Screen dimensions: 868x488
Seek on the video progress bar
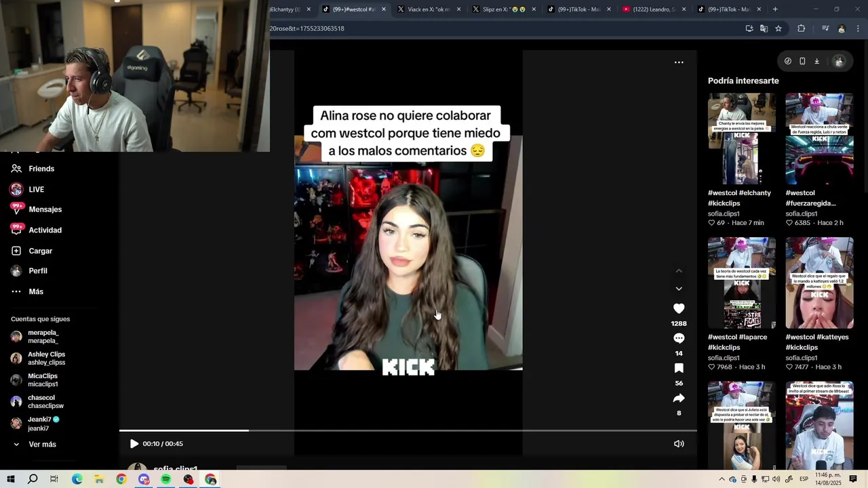point(408,430)
